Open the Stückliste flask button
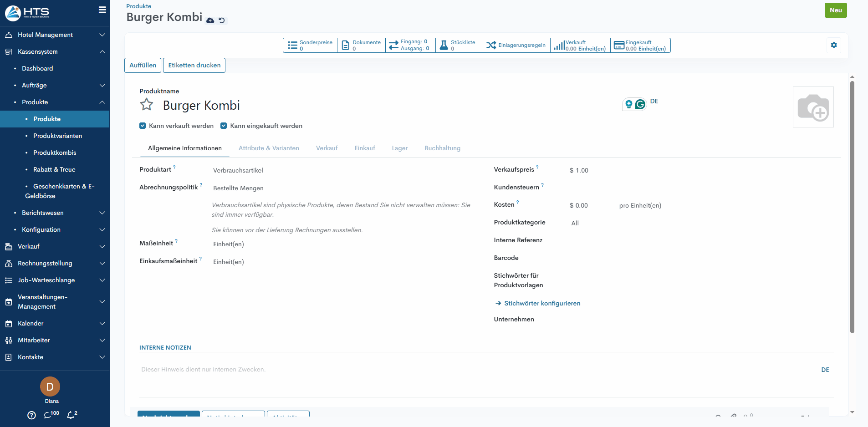 pos(459,45)
